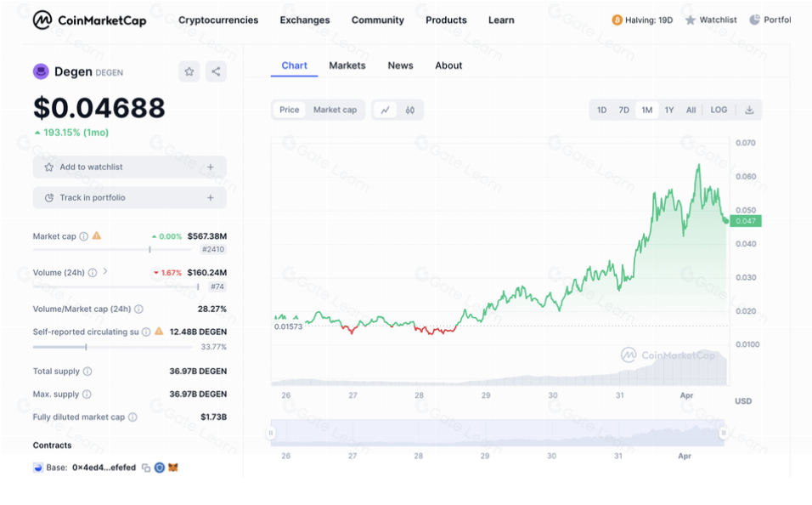This screenshot has width=812, height=505.
Task: Switch to the Markets tab
Action: coord(347,65)
